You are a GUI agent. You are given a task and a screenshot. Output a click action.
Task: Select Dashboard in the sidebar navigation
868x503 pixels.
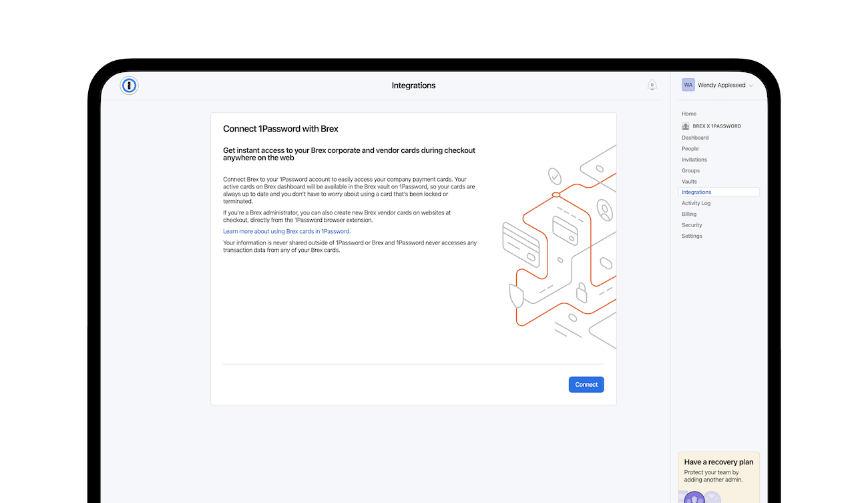(x=694, y=138)
